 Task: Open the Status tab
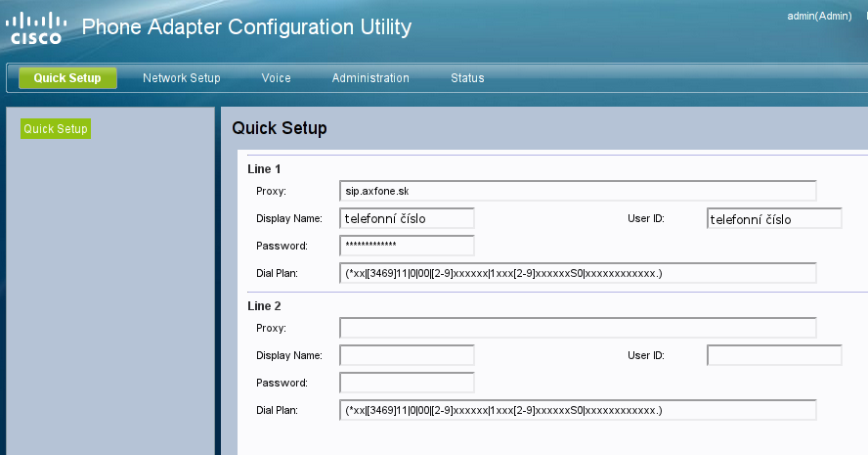point(467,78)
